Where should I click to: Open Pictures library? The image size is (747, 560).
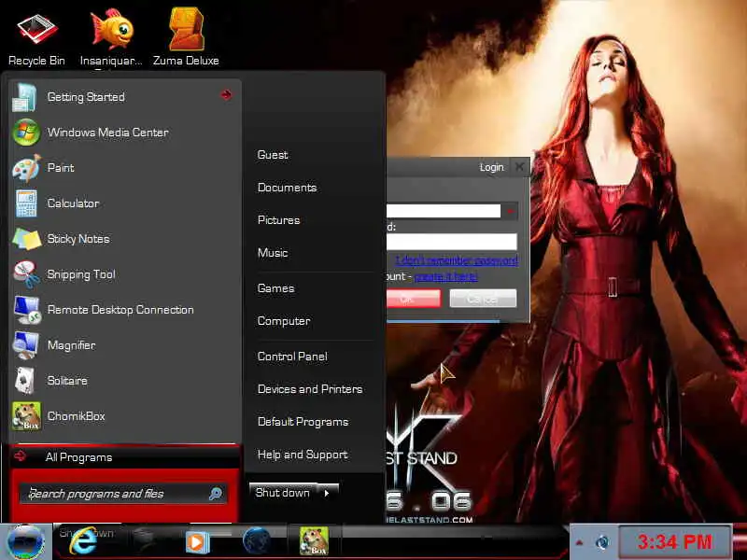[x=278, y=220]
